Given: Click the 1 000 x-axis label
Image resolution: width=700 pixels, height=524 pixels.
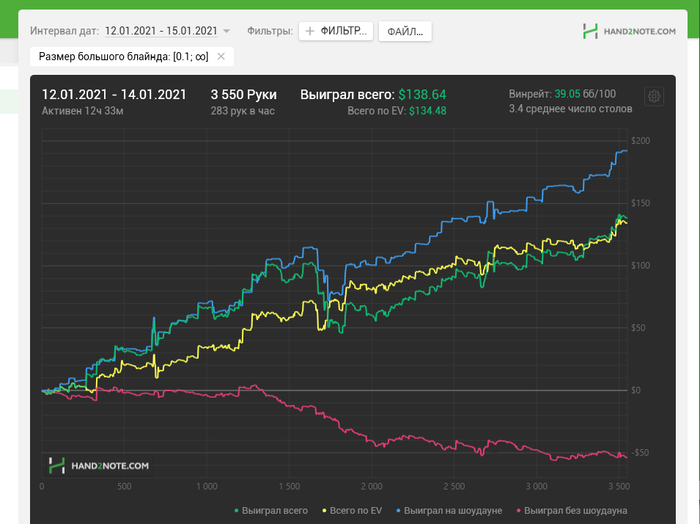Looking at the screenshot, I should (207, 487).
